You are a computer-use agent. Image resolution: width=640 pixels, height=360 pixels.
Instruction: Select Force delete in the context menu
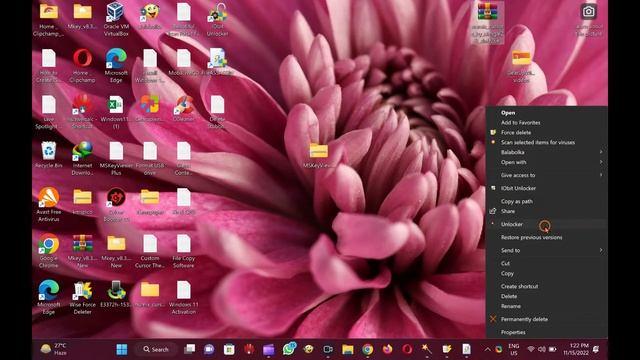[x=546, y=133]
